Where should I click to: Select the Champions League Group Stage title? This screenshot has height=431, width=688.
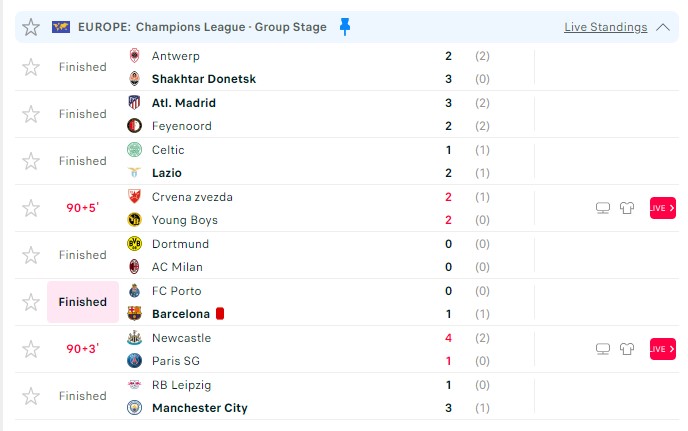click(x=202, y=27)
